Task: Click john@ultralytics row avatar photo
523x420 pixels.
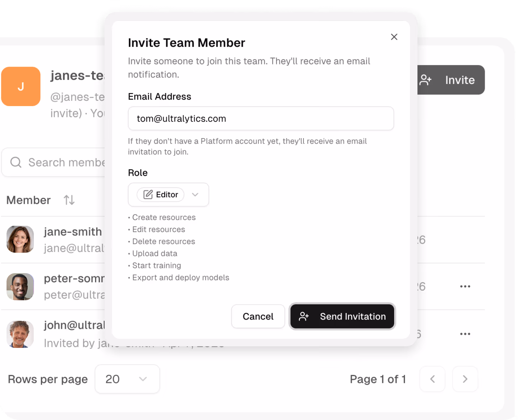Action: coord(20,334)
